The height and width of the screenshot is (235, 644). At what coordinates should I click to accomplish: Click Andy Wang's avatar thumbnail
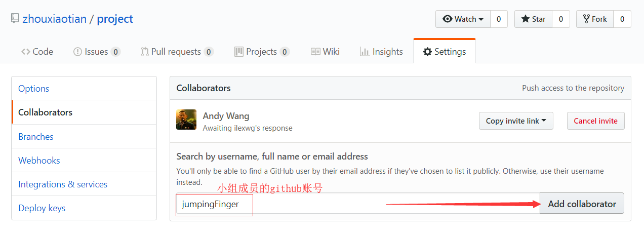point(186,120)
